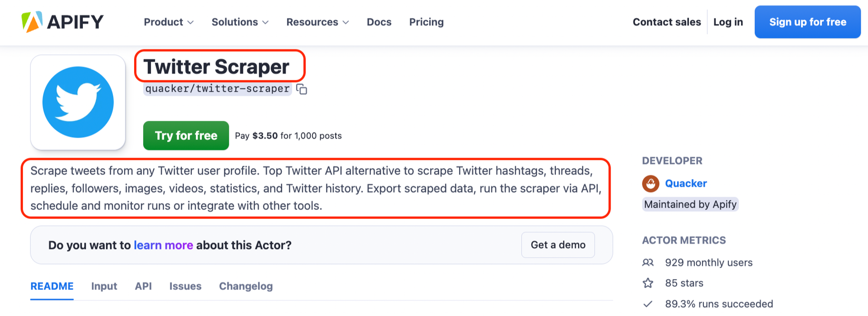Copy the quacker/twitter-scraper actor path
The height and width of the screenshot is (316, 868).
click(302, 89)
